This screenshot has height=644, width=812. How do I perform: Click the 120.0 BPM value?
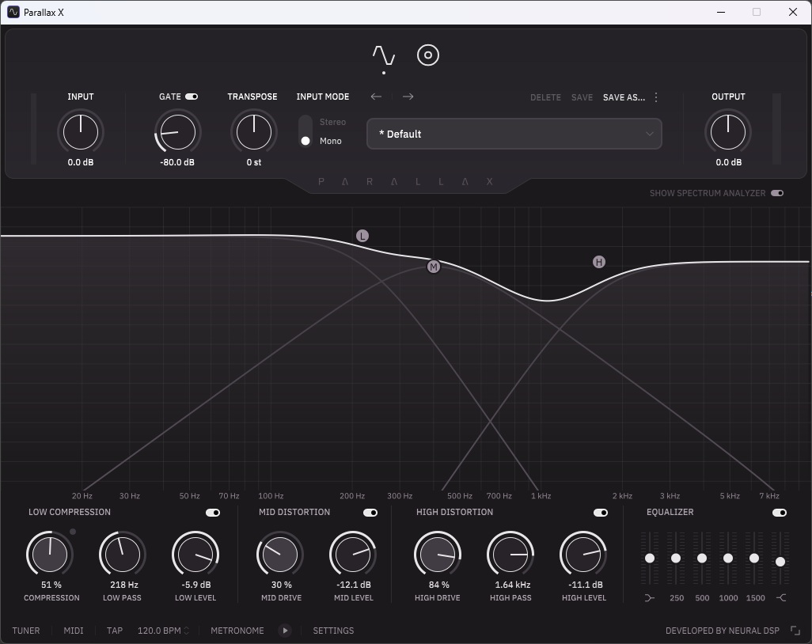[159, 631]
